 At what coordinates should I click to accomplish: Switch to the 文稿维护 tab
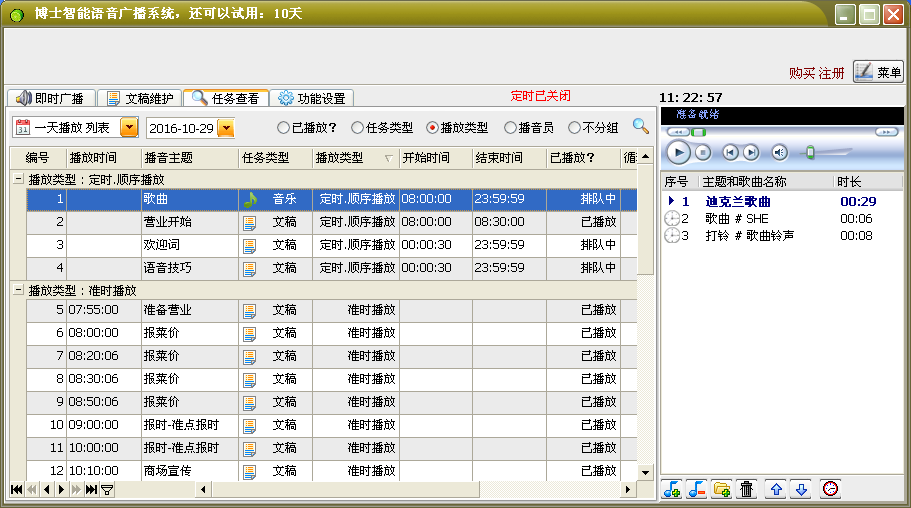[140, 98]
